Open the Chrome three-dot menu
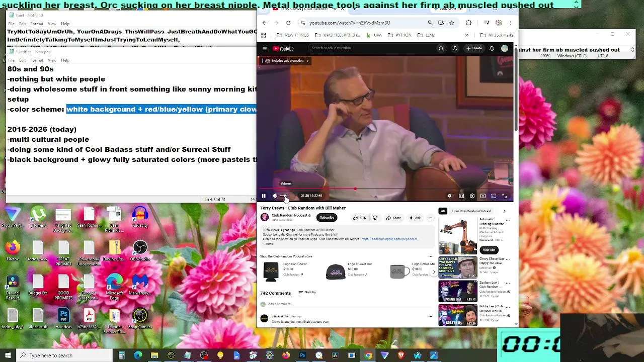Image resolution: width=644 pixels, height=362 pixels. [511, 23]
